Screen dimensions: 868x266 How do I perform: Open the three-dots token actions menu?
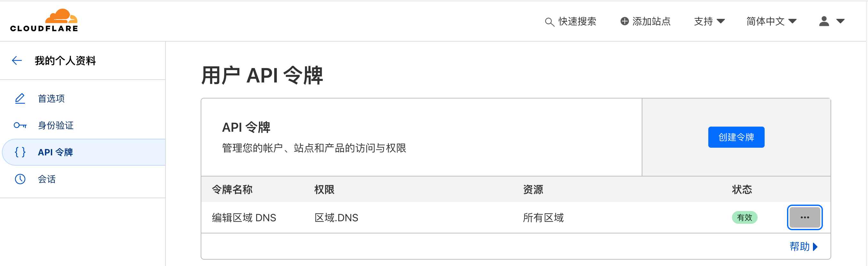coord(804,217)
